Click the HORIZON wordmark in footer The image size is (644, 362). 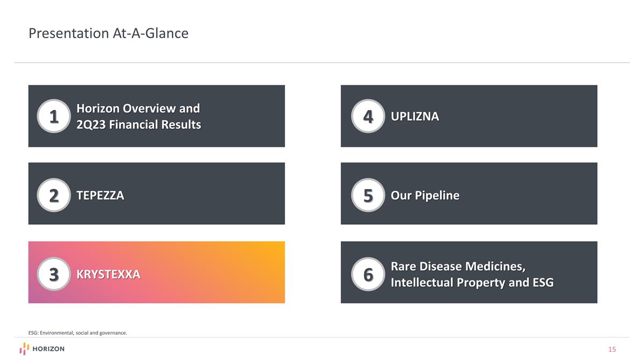48,349
